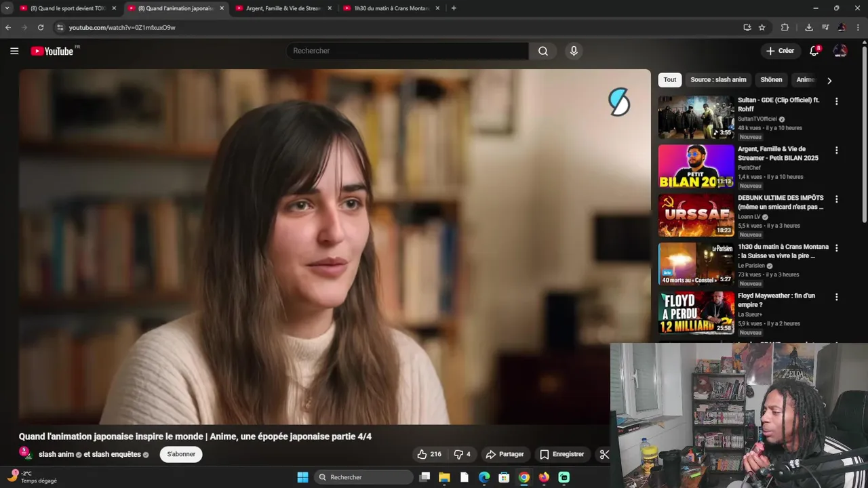Viewport: 868px width, 488px height.
Task: Open 'Floyd Mayweather : fin d'un empire ?' title
Action: (x=776, y=300)
